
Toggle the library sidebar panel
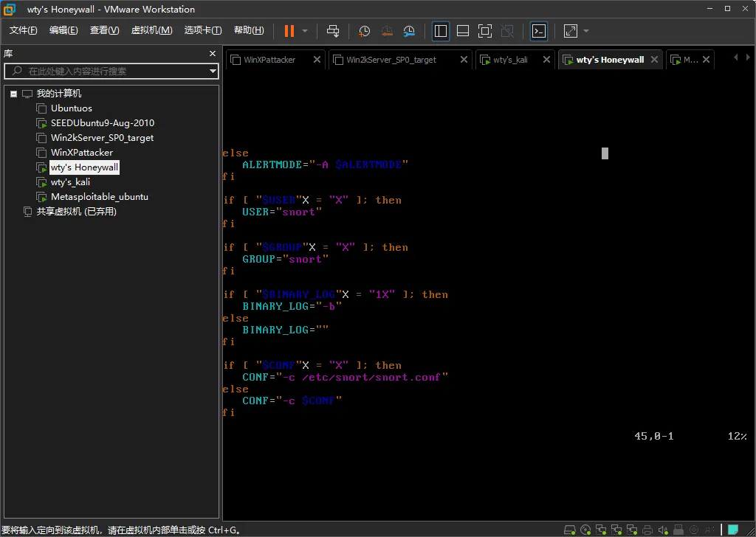tap(441, 30)
